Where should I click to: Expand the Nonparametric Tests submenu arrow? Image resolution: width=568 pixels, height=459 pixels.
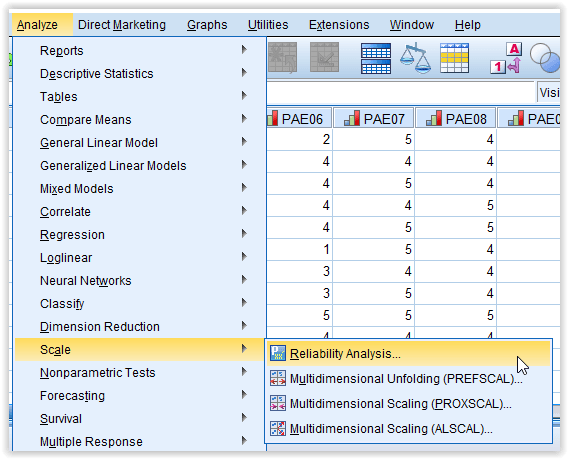244,372
